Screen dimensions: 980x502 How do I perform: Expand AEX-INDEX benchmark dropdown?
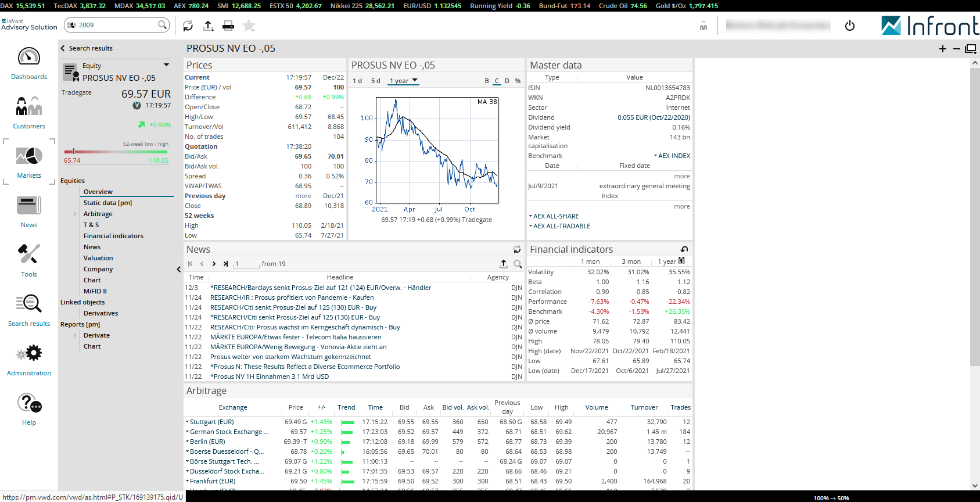pos(672,156)
